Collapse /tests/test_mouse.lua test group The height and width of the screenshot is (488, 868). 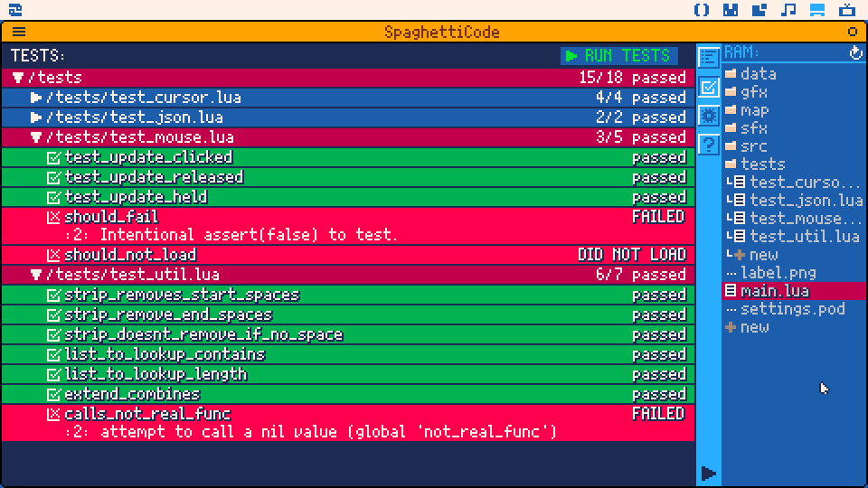(x=36, y=137)
